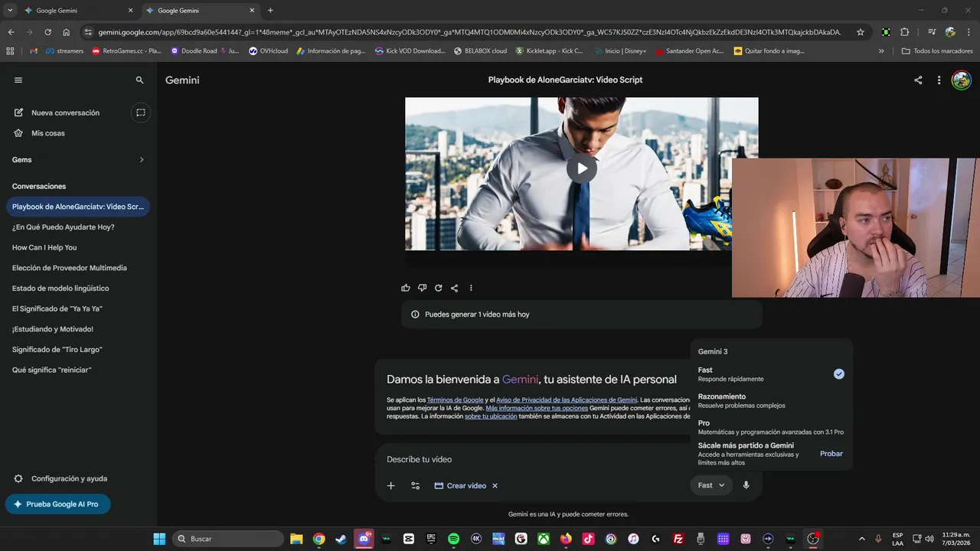The width and height of the screenshot is (980, 551).
Task: Open Windows Start menu
Action: tap(159, 539)
